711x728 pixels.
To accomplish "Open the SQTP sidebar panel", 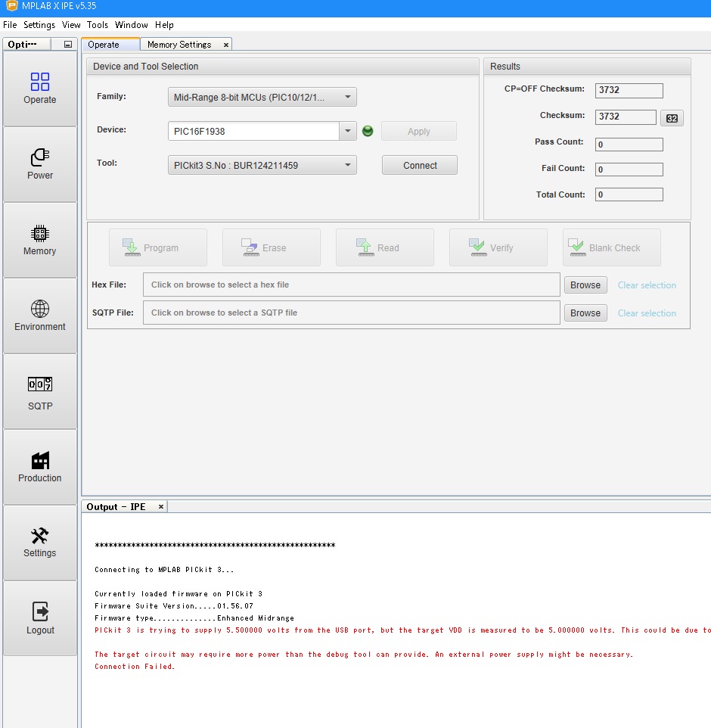I will (x=40, y=391).
